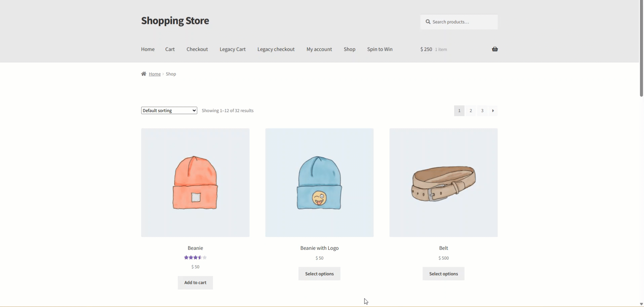Open the Belt product image

point(443,182)
